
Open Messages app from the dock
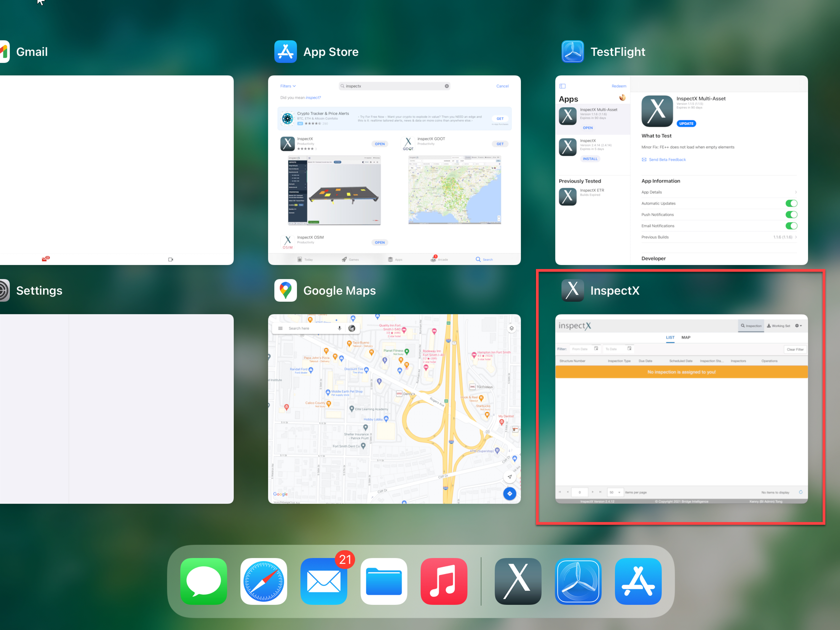pos(204,581)
